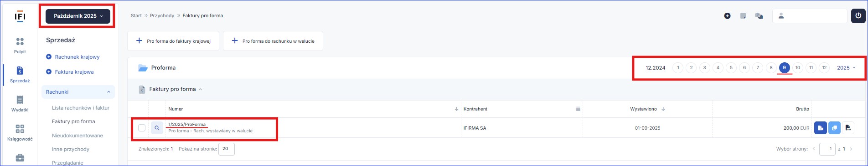
Task: Click the Pokaż na stronie input field
Action: pos(227,149)
